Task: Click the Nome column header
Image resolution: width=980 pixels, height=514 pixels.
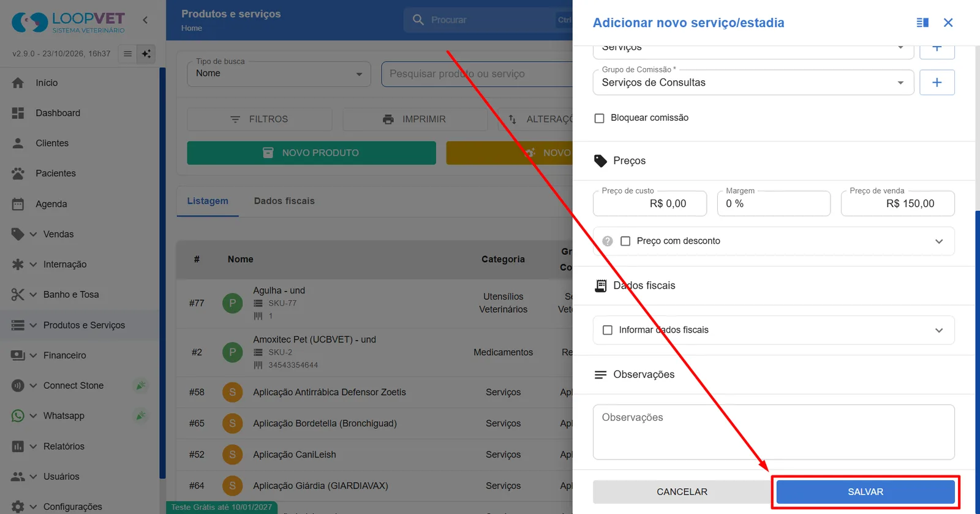Action: (240, 259)
